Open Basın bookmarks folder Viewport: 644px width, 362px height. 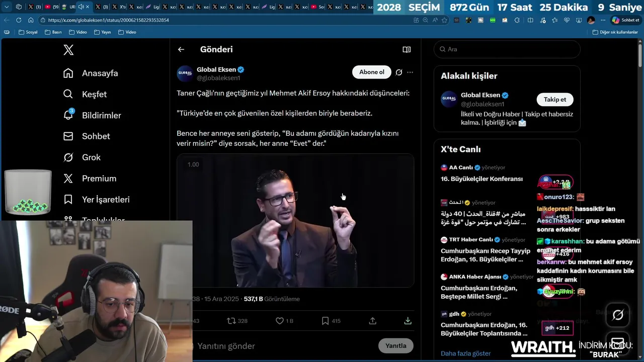coord(53,32)
